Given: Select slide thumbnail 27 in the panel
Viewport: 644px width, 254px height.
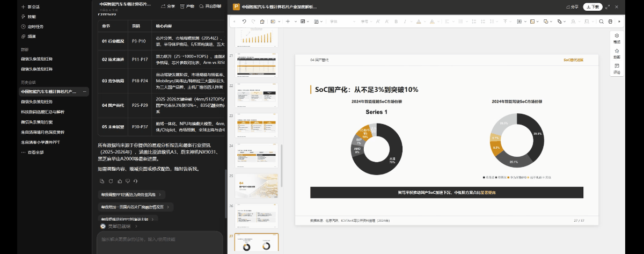Looking at the screenshot, I should (255, 243).
